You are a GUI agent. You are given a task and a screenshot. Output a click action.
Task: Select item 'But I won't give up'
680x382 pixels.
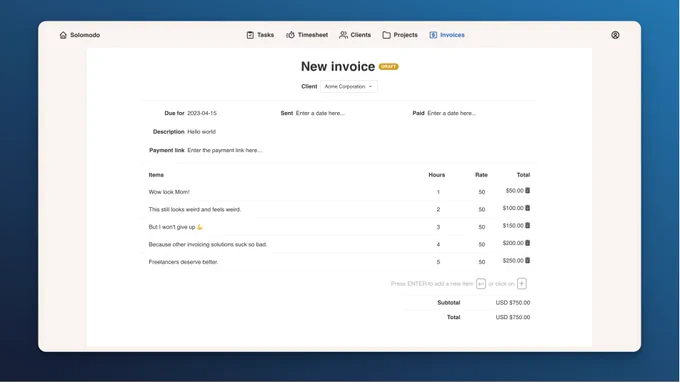[176, 227]
